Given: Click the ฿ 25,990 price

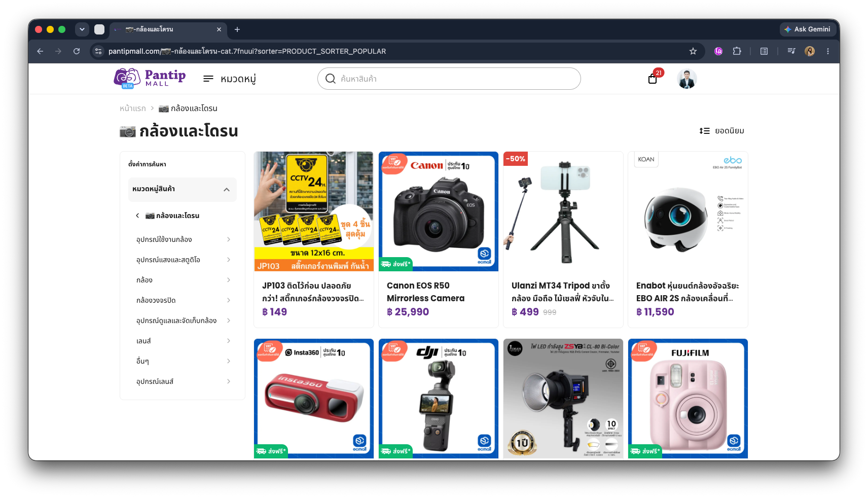Looking at the screenshot, I should pyautogui.click(x=408, y=312).
